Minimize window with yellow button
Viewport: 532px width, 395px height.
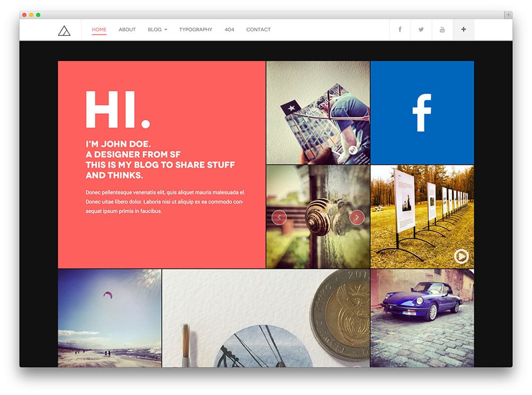pos(31,15)
